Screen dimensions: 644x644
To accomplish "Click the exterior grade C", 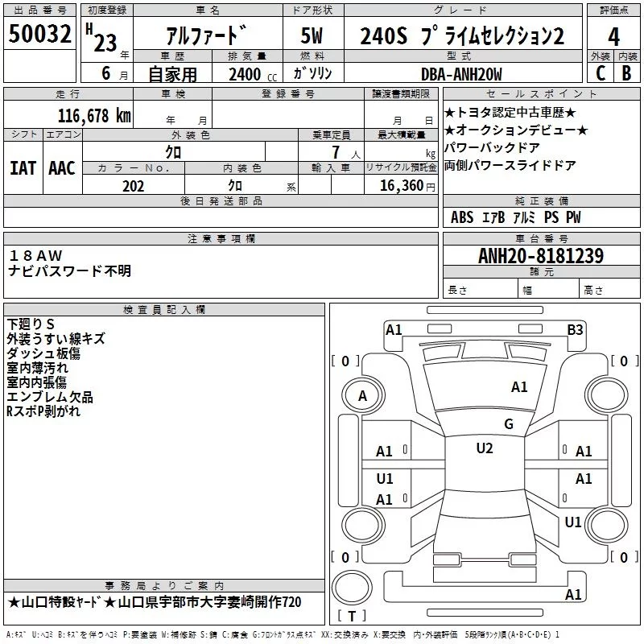I will coord(601,73).
